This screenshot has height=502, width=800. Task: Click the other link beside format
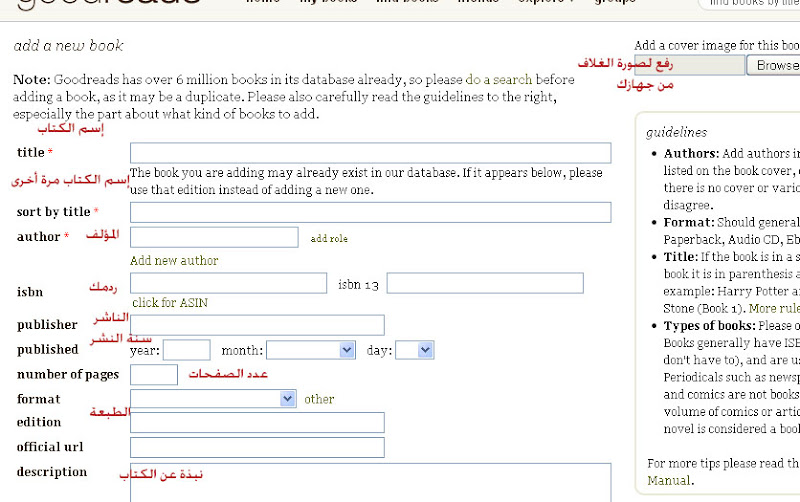coord(319,399)
